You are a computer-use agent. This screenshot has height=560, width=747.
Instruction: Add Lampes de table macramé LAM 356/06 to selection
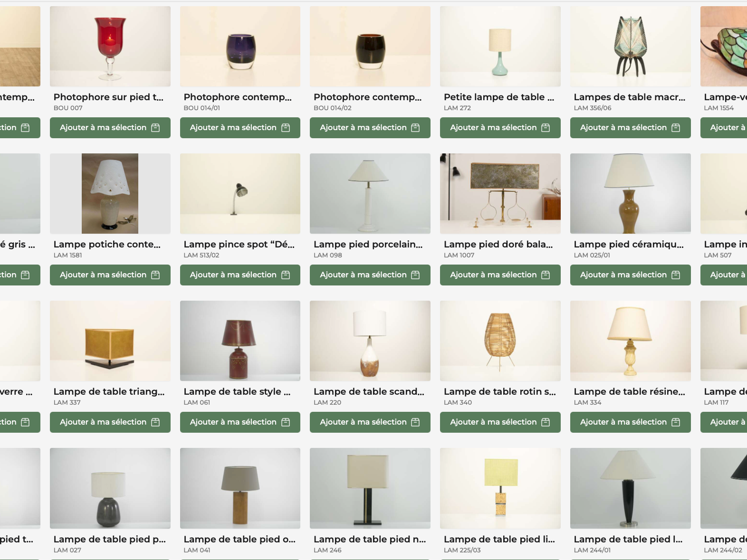tap(630, 128)
